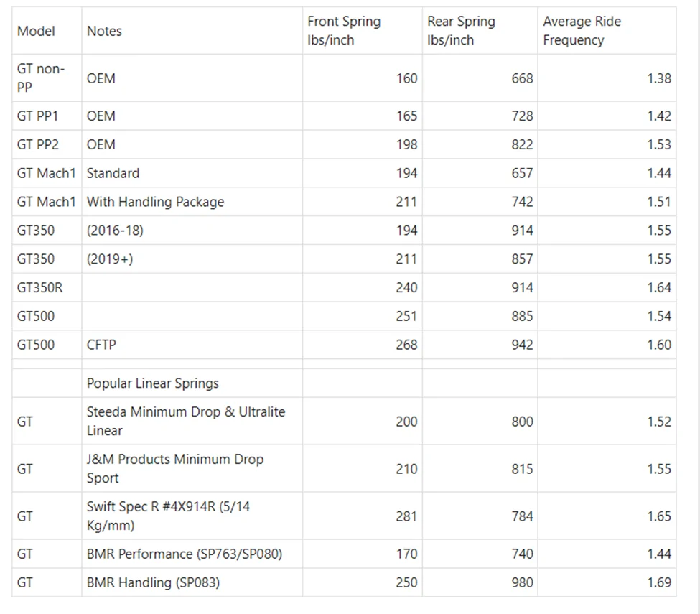The width and height of the screenshot is (700, 614).
Task: Select the Swift Spec R #4X914R cell
Action: [192, 516]
